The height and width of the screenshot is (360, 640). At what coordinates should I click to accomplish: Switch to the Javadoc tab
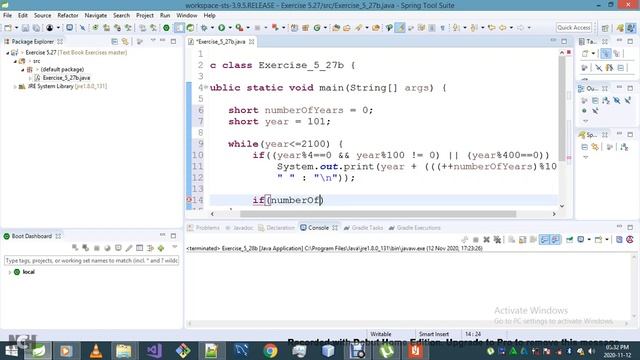click(x=240, y=228)
